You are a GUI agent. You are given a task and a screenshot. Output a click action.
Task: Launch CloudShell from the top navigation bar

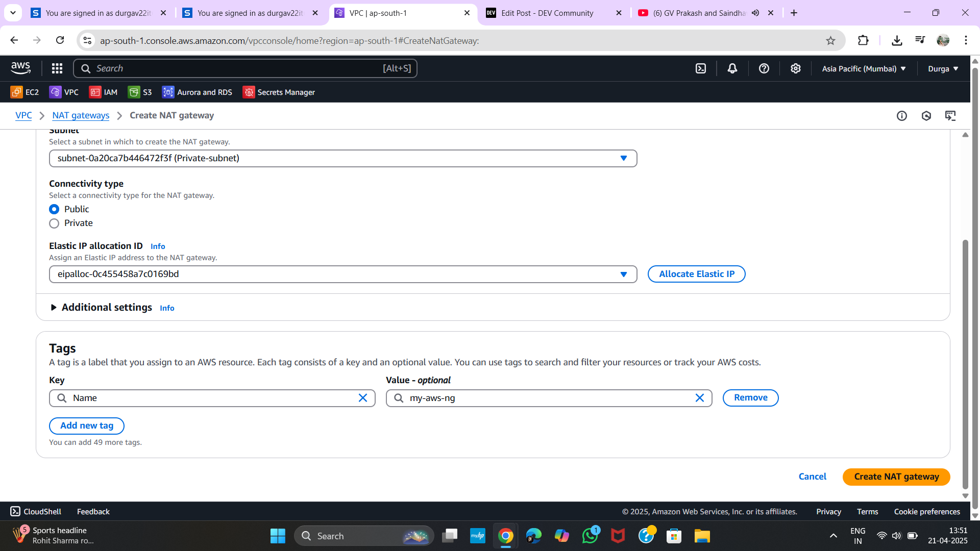(x=701, y=68)
